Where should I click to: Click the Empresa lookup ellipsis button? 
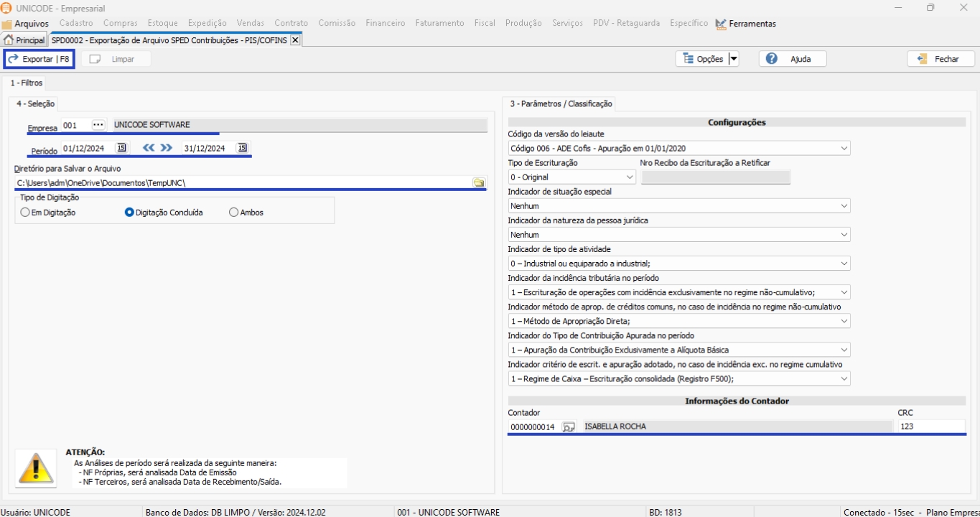(98, 125)
